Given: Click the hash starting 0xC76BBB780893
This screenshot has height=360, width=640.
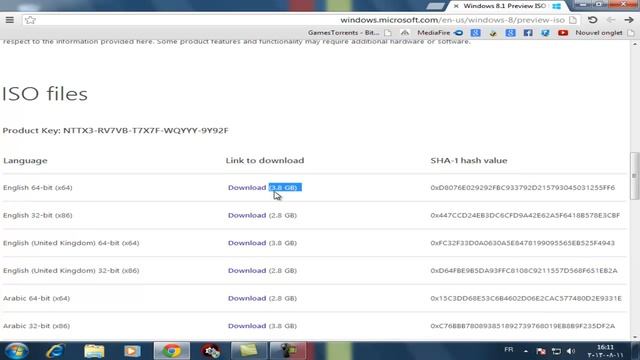Looking at the screenshot, I should tap(522, 326).
